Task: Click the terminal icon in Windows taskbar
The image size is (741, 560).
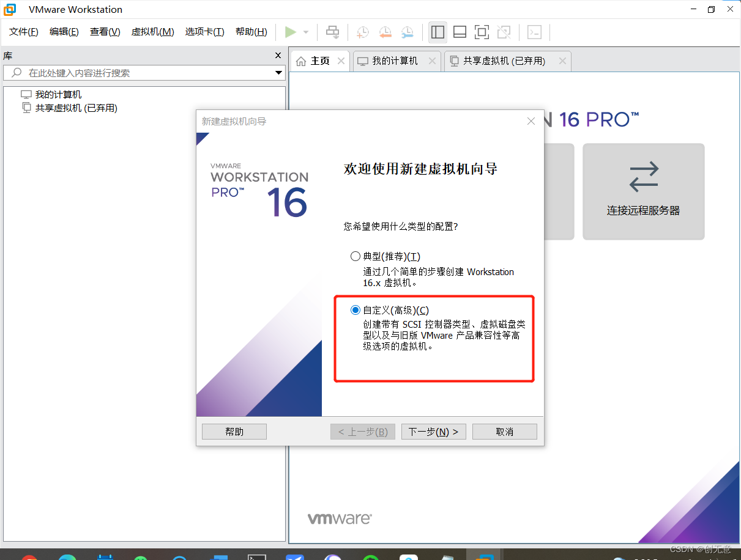Action: pos(256,556)
